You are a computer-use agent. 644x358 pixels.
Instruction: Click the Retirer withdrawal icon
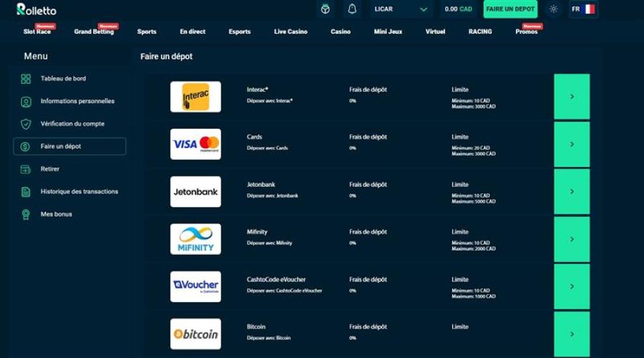pyautogui.click(x=26, y=169)
